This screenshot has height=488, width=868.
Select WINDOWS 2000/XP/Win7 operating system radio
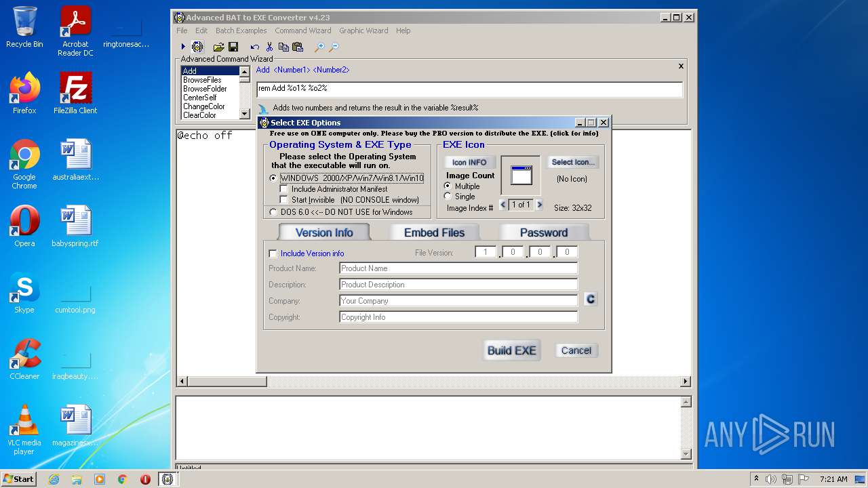[273, 178]
